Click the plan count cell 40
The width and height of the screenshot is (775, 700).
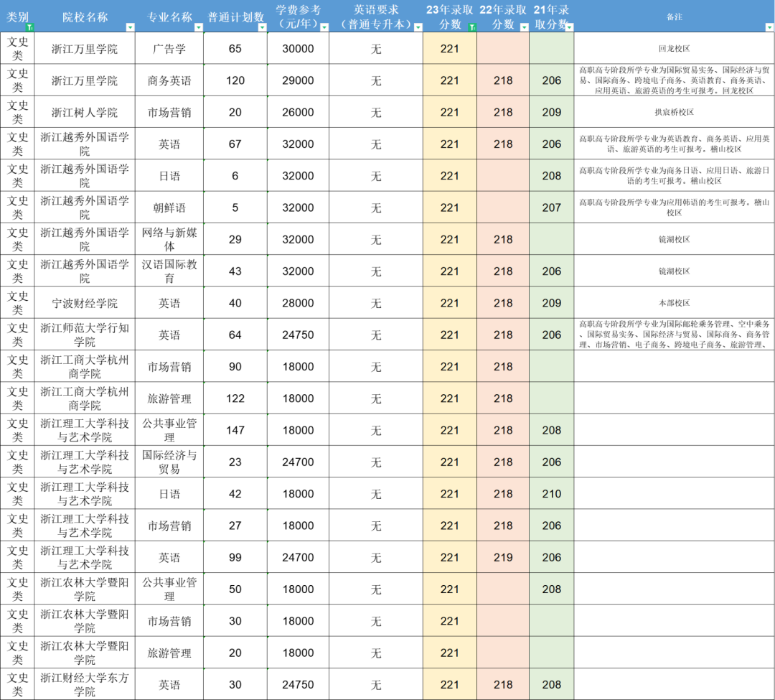(x=235, y=303)
